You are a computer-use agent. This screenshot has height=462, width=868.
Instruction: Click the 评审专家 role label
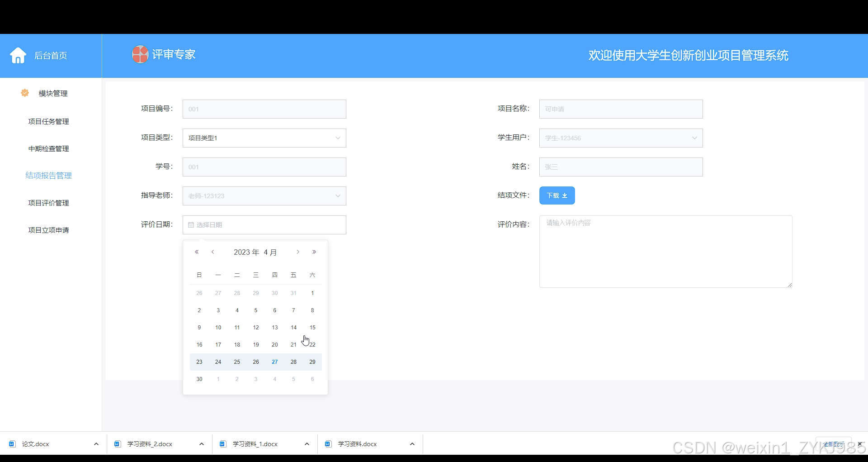pos(174,54)
